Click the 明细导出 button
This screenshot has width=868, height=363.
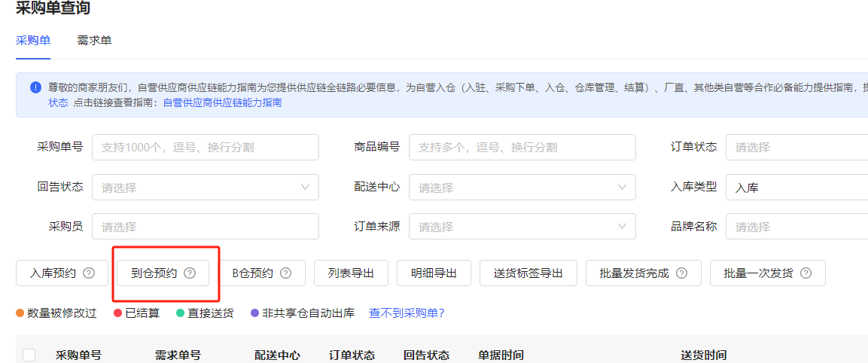click(x=434, y=273)
